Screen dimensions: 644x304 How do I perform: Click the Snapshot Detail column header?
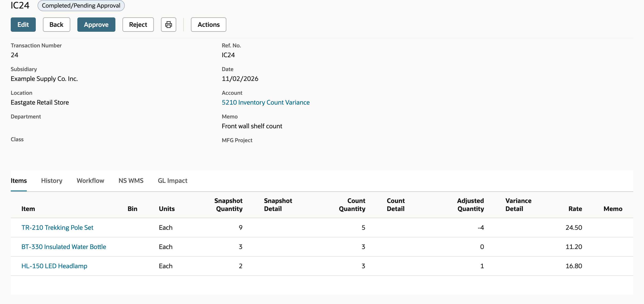pos(278,205)
